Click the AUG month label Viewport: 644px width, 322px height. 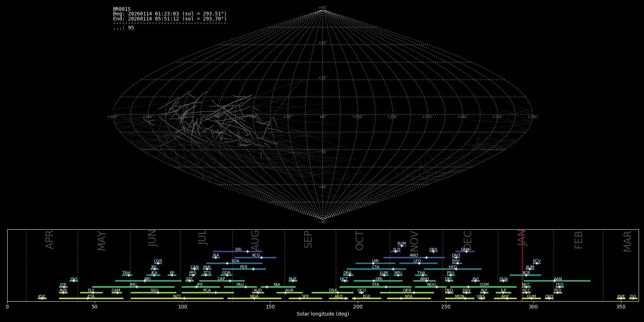(x=255, y=239)
